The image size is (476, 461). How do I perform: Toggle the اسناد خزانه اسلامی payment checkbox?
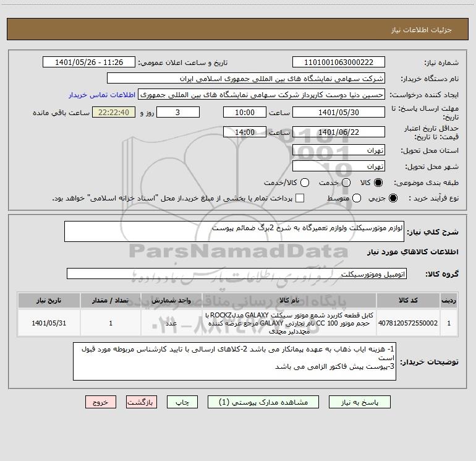[x=300, y=198]
